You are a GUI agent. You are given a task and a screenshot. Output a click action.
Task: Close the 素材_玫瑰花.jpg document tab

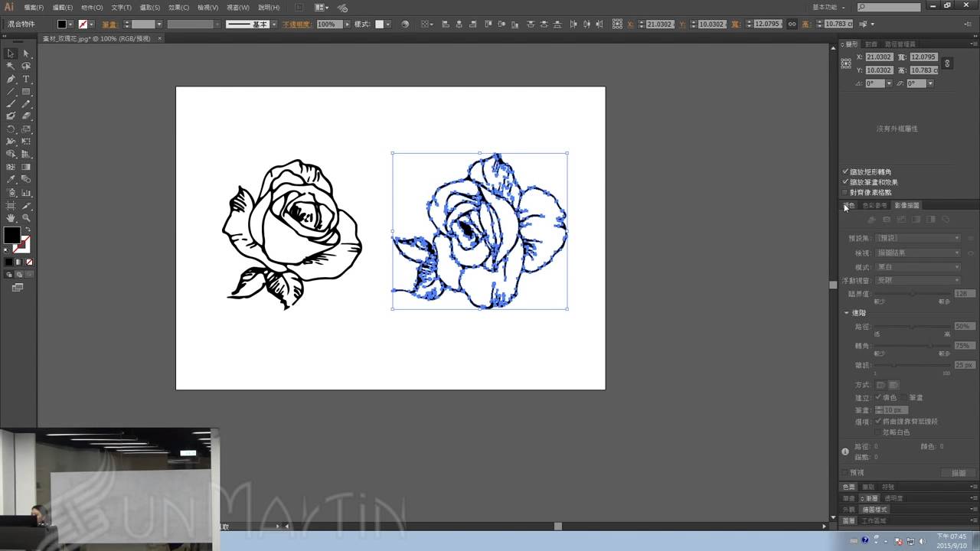coord(160,38)
